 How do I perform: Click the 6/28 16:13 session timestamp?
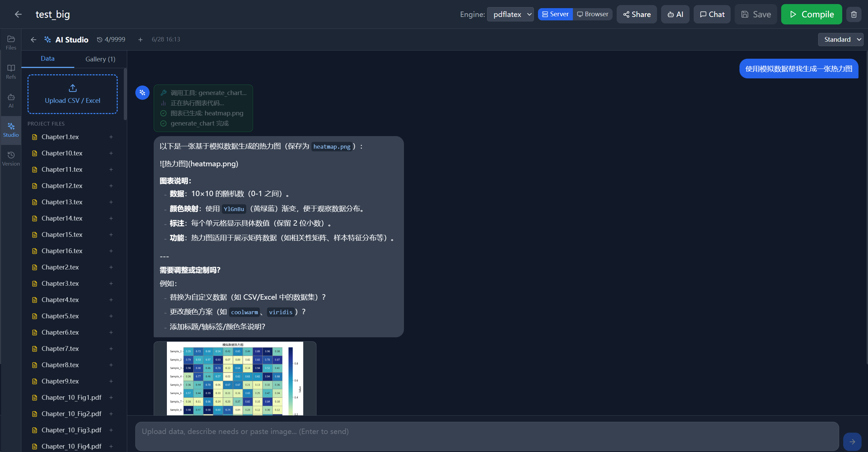(x=166, y=39)
